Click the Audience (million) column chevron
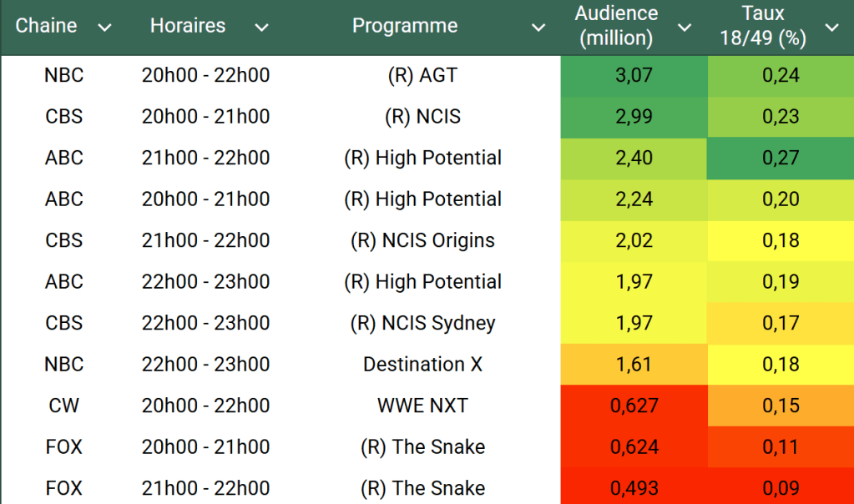Viewport: 854px width, 504px height. coord(685,28)
